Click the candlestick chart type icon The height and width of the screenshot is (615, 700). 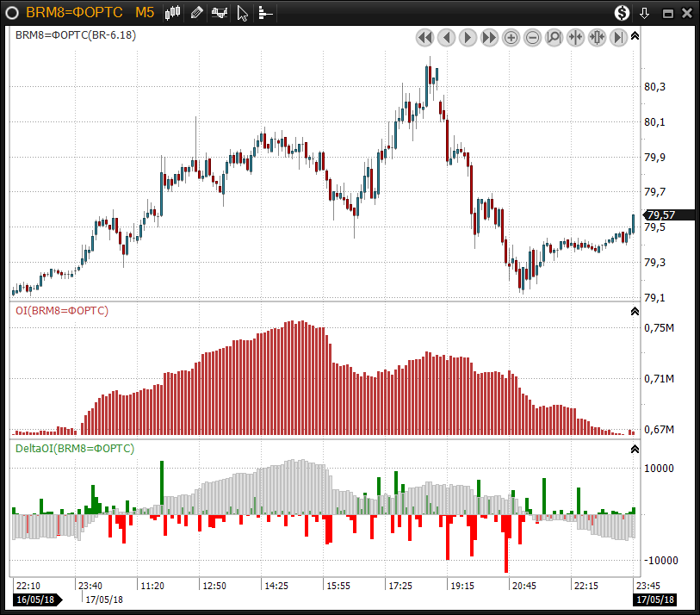173,13
